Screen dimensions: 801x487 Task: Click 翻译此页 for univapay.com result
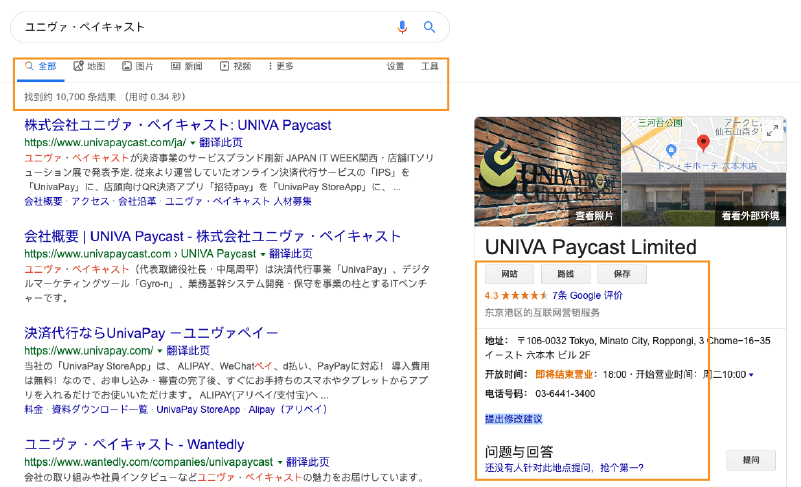coord(188,351)
